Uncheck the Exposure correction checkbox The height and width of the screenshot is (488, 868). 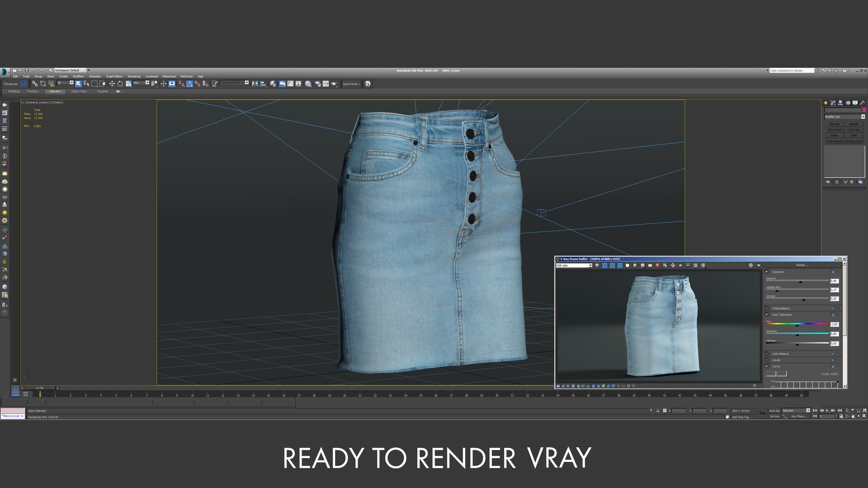coord(767,272)
